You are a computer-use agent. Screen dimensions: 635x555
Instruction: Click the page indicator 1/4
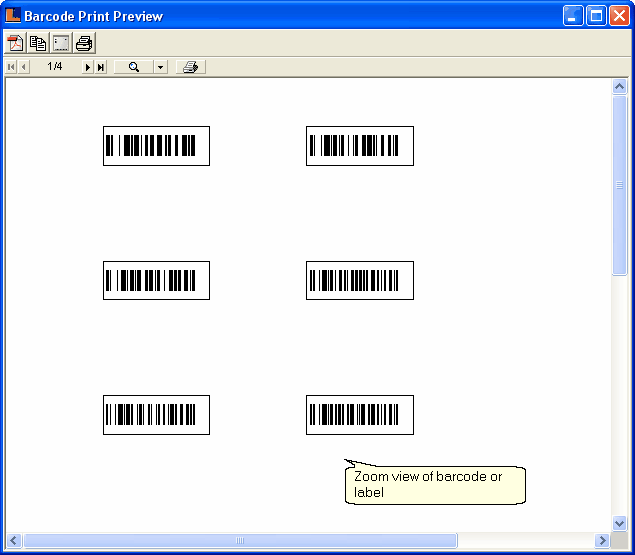click(x=55, y=66)
